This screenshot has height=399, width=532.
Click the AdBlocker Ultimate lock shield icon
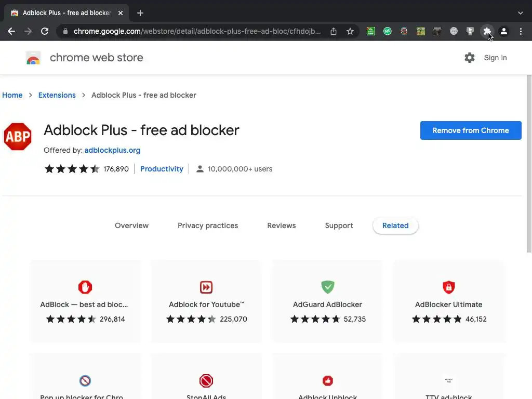[x=448, y=287]
